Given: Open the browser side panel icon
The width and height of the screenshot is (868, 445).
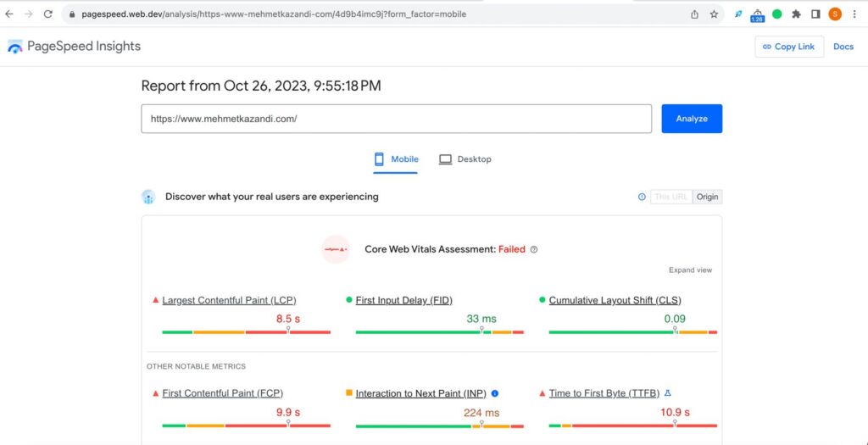Looking at the screenshot, I should pos(815,14).
